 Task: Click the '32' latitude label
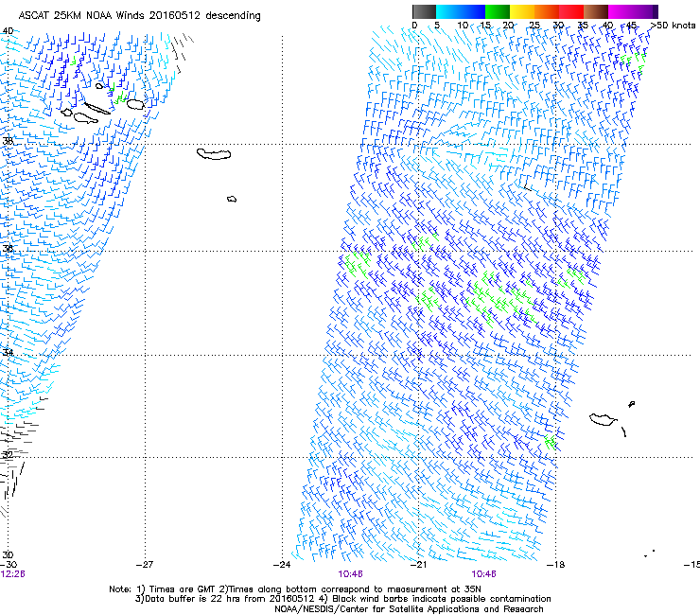click(8, 454)
